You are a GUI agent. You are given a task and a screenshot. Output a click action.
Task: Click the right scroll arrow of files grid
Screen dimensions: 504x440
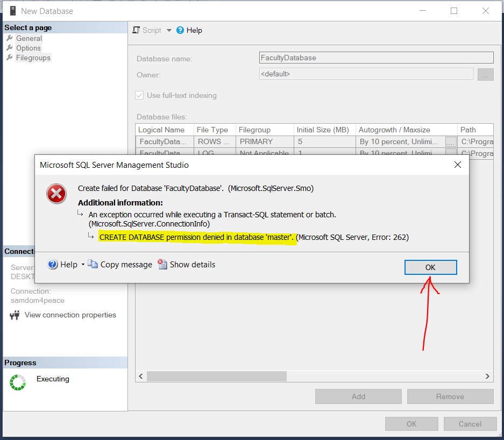point(487,377)
